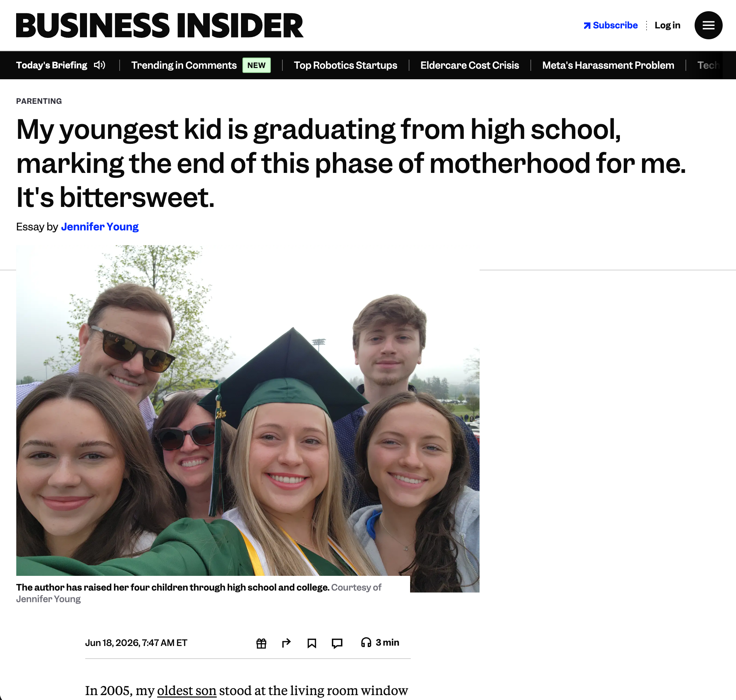This screenshot has height=700, width=736.
Task: Select Eldercare Cost Crisis nav item
Action: tap(469, 65)
